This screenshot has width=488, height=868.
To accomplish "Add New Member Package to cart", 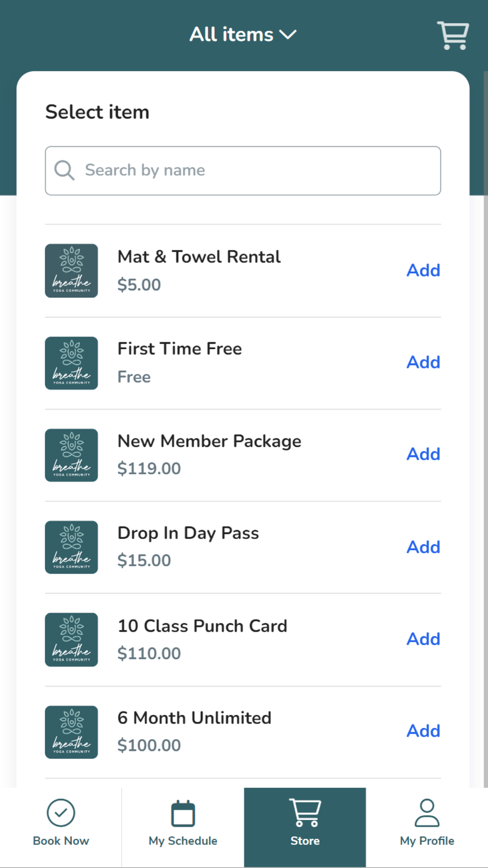I will (423, 454).
